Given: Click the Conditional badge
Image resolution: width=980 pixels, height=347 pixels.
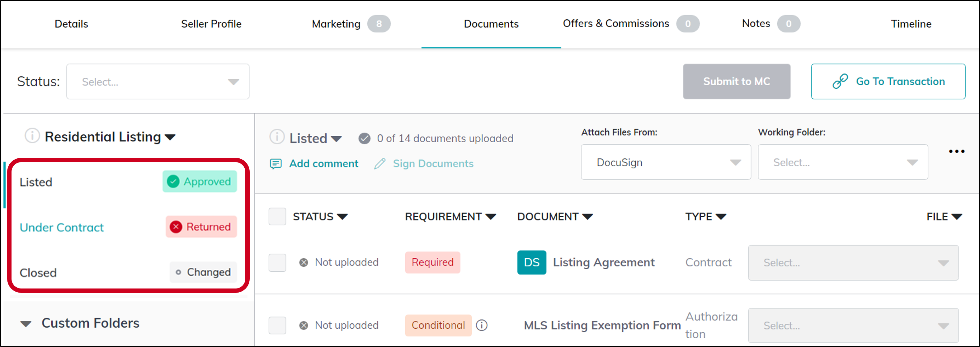Looking at the screenshot, I should [438, 325].
